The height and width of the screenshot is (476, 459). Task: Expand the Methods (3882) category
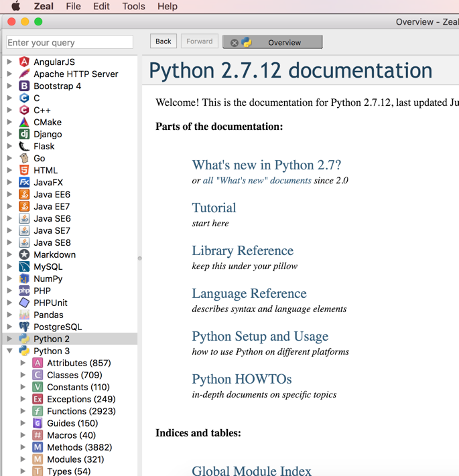click(x=23, y=447)
